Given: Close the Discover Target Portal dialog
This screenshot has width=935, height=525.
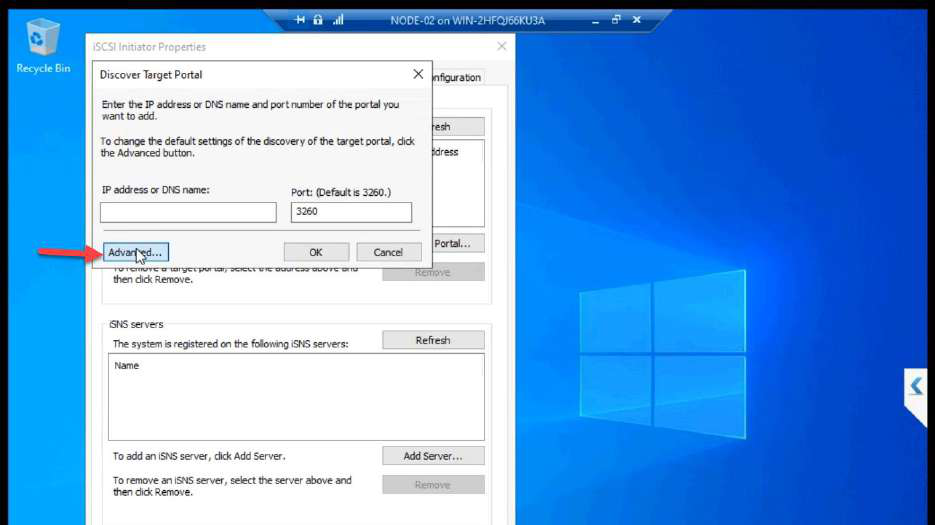Looking at the screenshot, I should point(418,74).
